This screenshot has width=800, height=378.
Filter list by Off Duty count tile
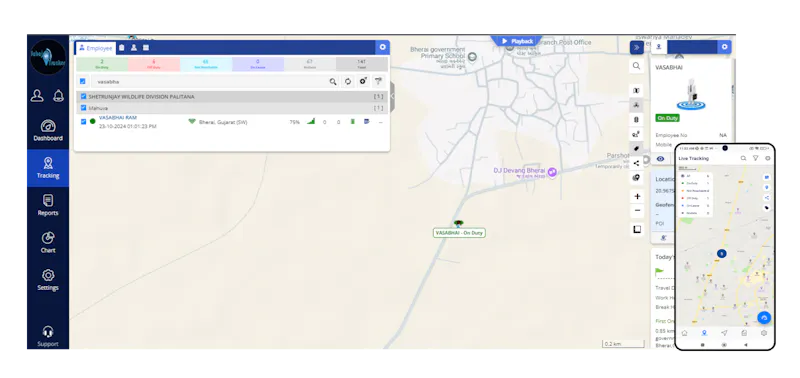coord(154,64)
